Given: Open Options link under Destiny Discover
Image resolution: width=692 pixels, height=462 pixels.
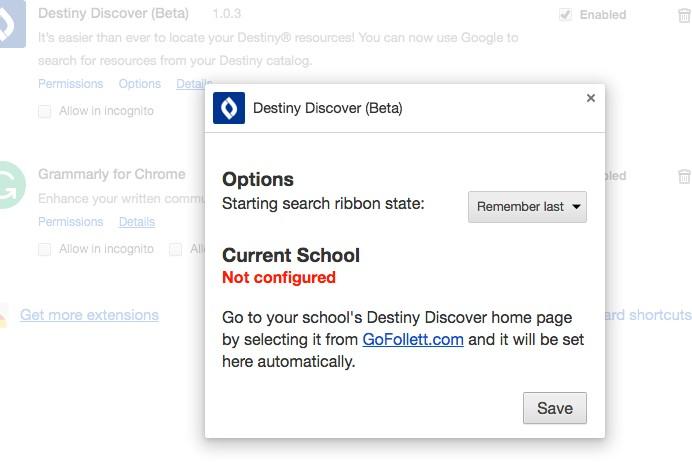Looking at the screenshot, I should tap(139, 83).
